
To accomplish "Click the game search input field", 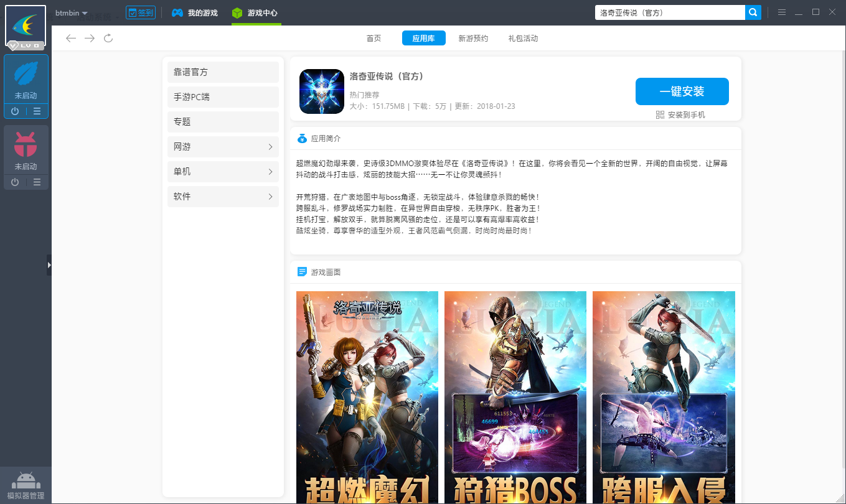I will pos(670,12).
